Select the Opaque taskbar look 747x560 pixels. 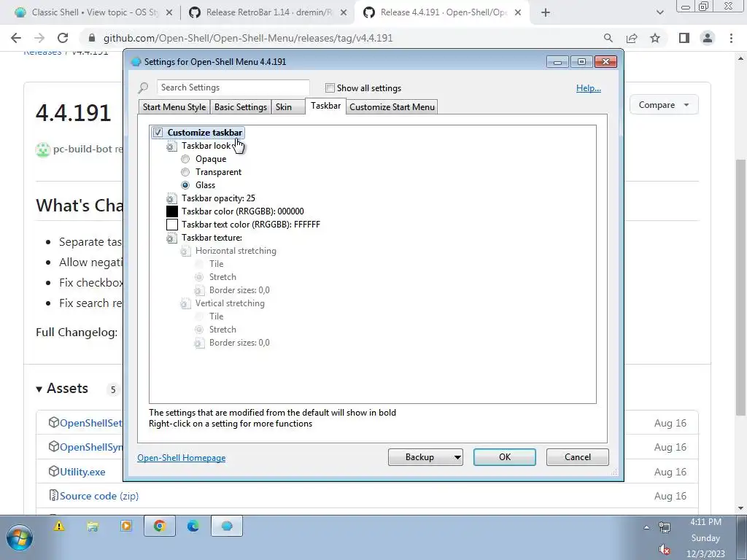(185, 159)
